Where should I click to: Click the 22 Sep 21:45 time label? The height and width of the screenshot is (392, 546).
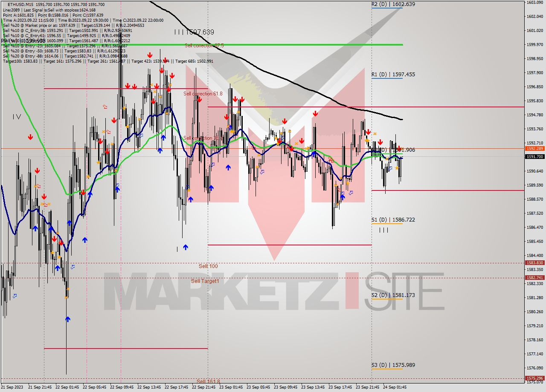204,388
